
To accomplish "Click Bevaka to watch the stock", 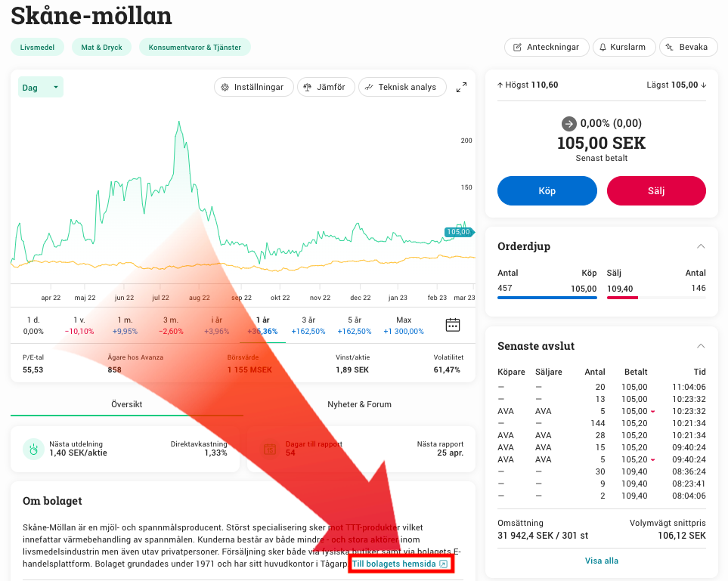I will (x=687, y=47).
